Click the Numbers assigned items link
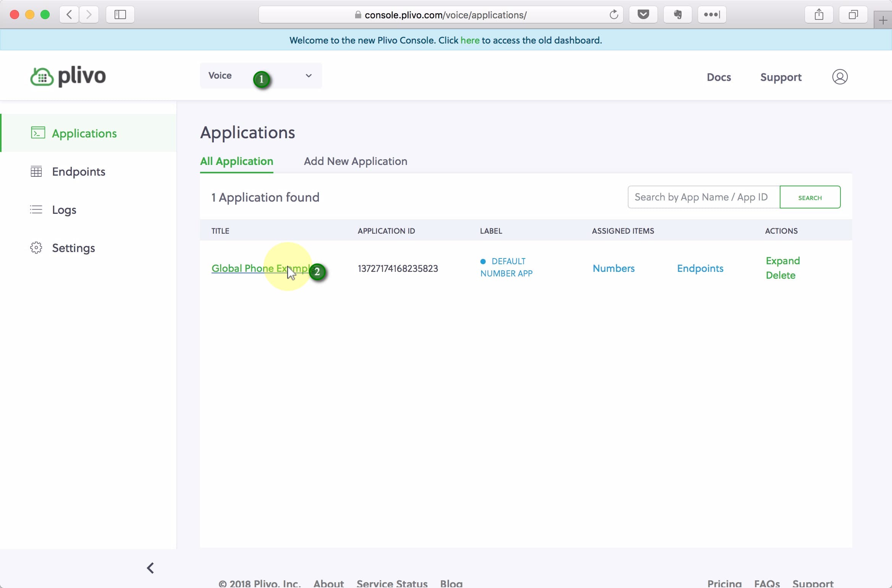Screen dimensions: 892x588 tap(614, 268)
